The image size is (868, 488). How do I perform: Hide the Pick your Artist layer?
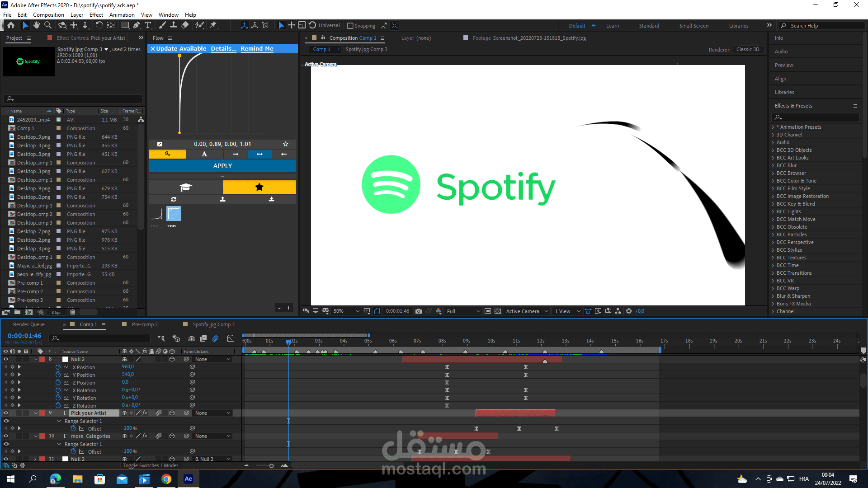pyautogui.click(x=6, y=413)
